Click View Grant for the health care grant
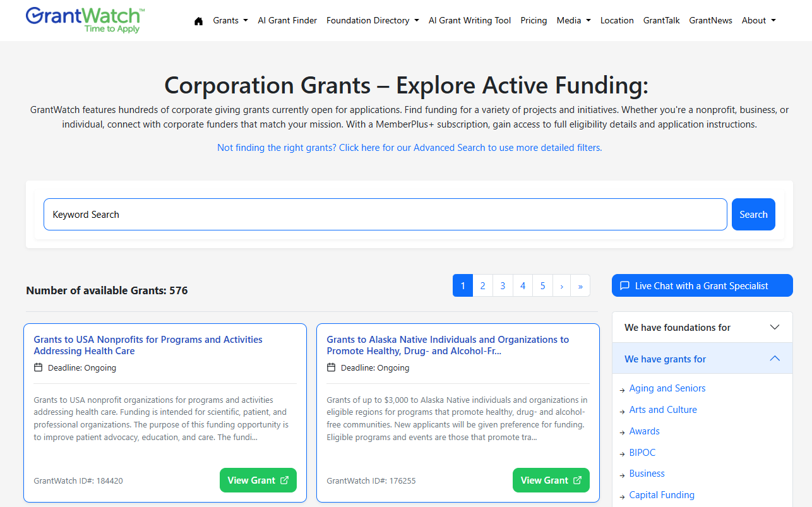 point(258,480)
